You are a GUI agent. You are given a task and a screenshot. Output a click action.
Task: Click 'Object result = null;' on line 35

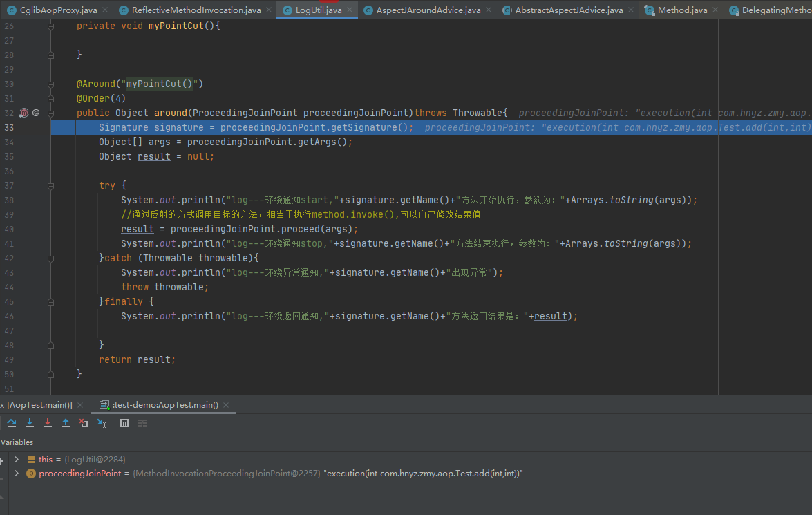click(x=156, y=156)
